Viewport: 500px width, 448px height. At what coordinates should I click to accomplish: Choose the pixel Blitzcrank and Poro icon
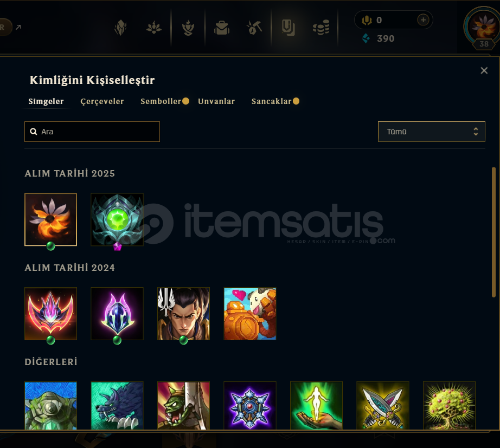click(250, 314)
